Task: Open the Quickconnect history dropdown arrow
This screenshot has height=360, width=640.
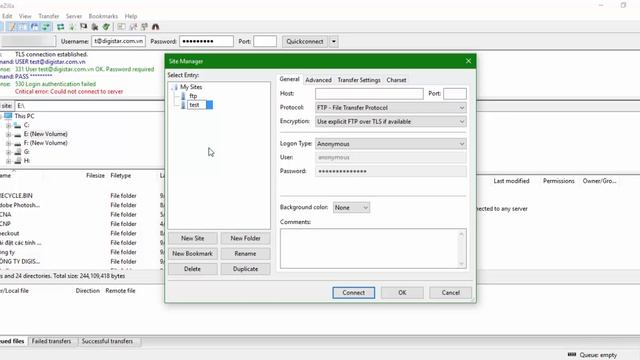Action: 333,42
